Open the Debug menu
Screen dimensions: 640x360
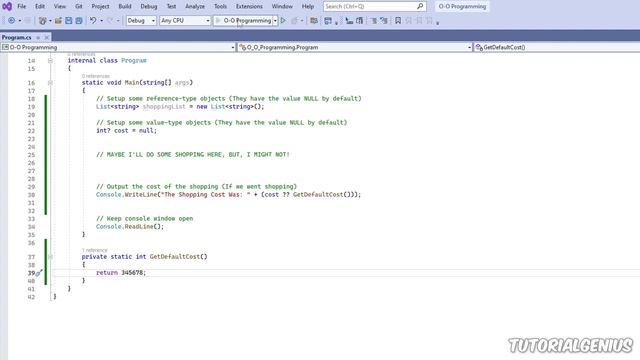pyautogui.click(x=149, y=6)
